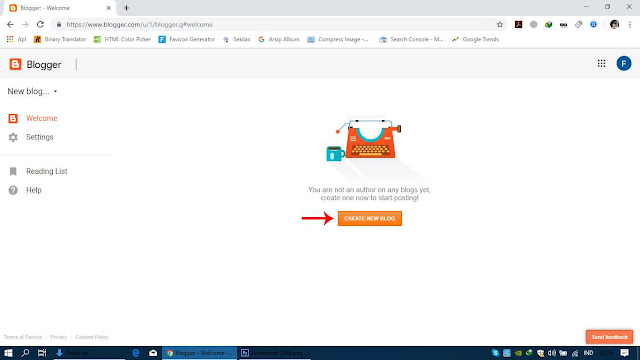Click the orange Blogger logo icon
This screenshot has height=360, width=640.
[15, 64]
